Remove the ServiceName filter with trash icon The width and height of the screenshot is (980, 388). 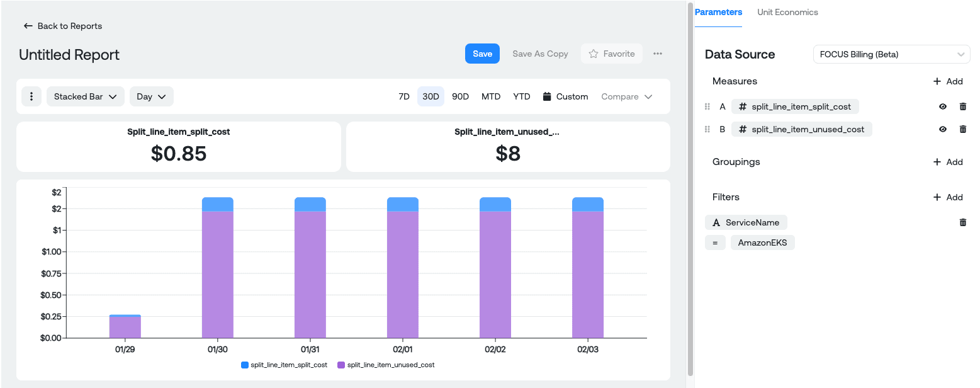962,222
